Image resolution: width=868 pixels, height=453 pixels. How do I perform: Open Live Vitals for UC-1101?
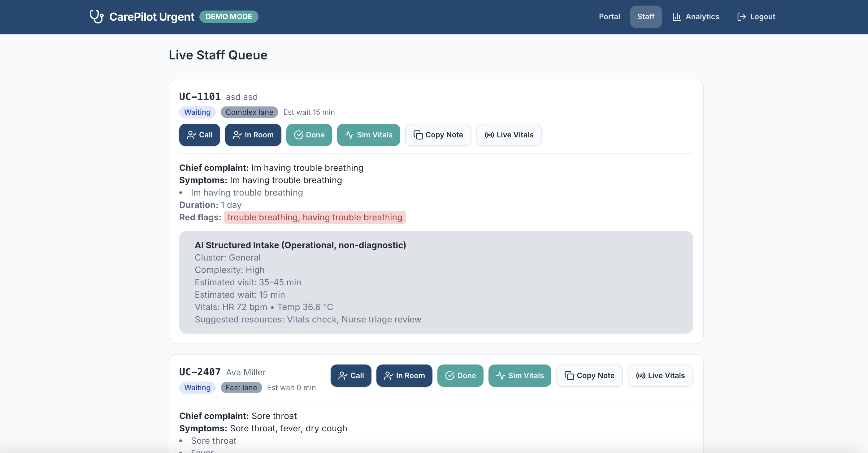(x=509, y=135)
